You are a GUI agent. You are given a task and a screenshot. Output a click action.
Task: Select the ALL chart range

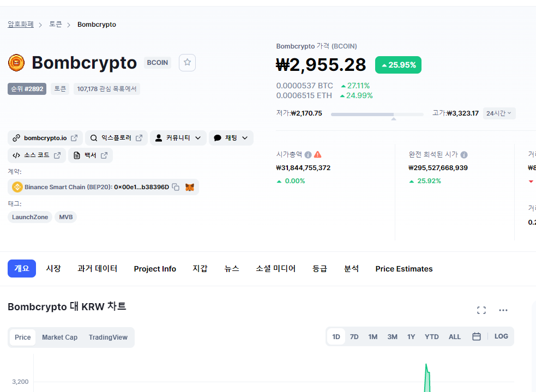(455, 336)
